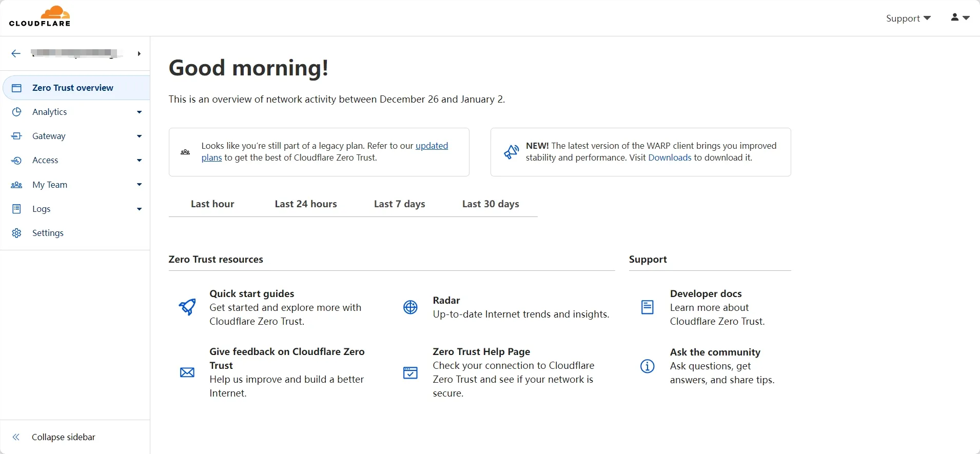
Task: Click the WARP announcement megaphone icon
Action: [x=511, y=152]
